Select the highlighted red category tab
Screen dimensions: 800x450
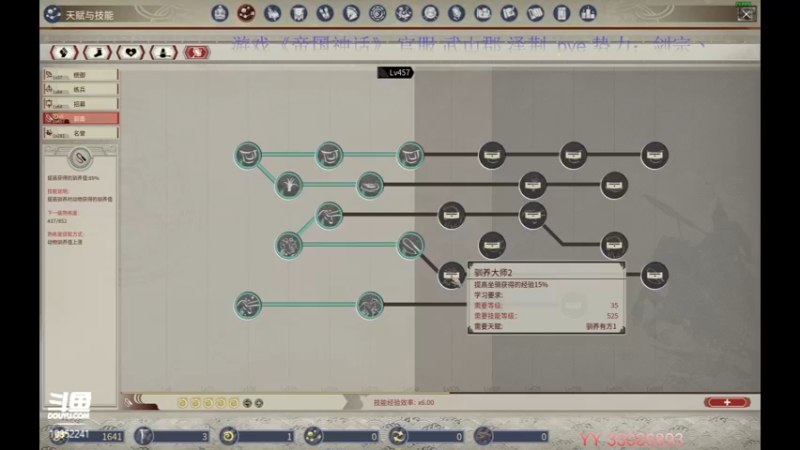click(x=197, y=52)
